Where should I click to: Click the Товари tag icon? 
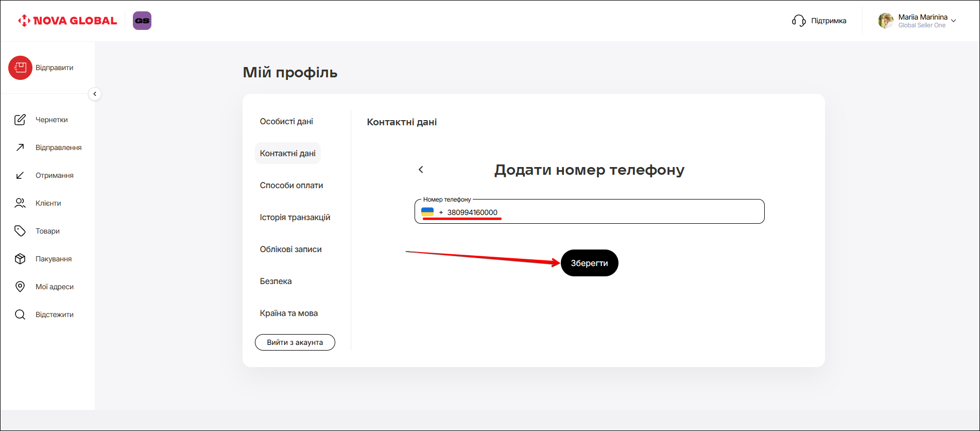[20, 231]
